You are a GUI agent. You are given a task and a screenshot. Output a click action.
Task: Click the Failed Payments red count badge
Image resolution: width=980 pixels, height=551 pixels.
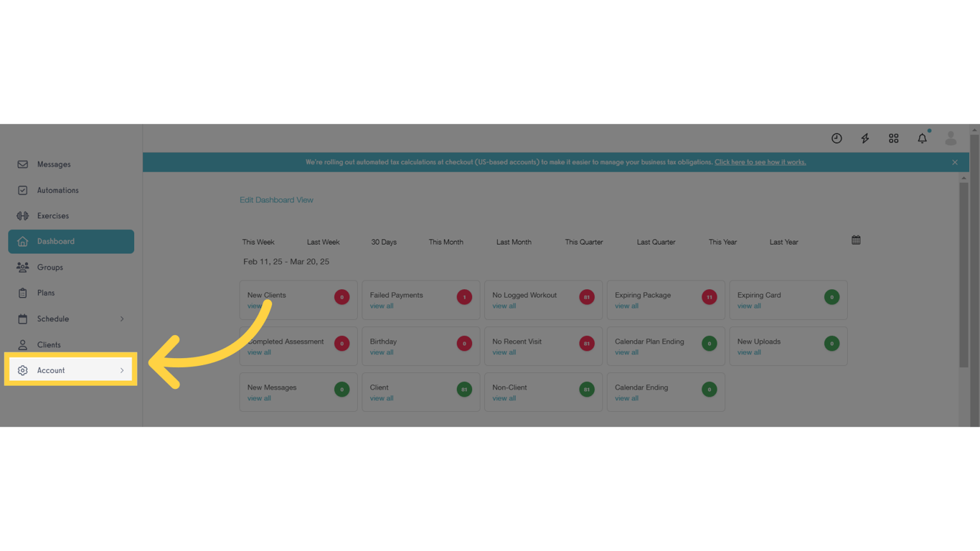point(464,297)
